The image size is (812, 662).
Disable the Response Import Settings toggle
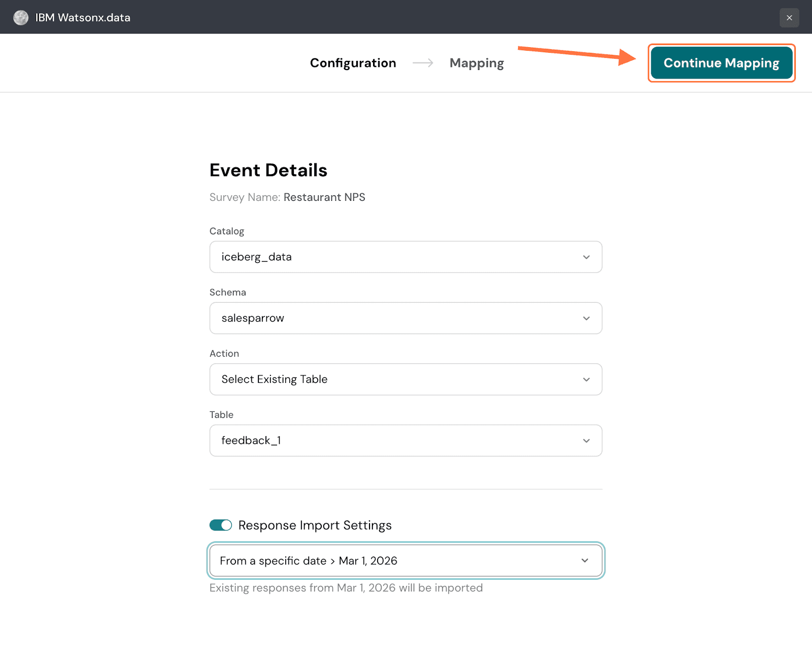(x=221, y=525)
